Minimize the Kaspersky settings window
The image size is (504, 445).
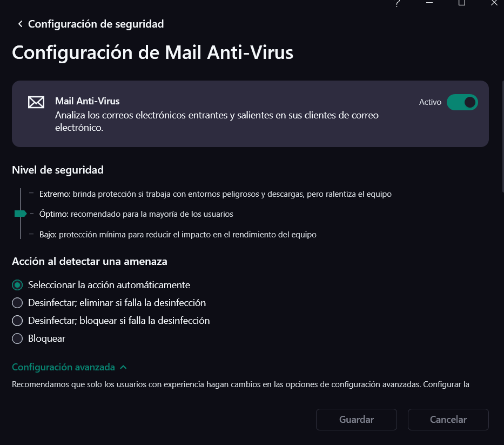[429, 3]
